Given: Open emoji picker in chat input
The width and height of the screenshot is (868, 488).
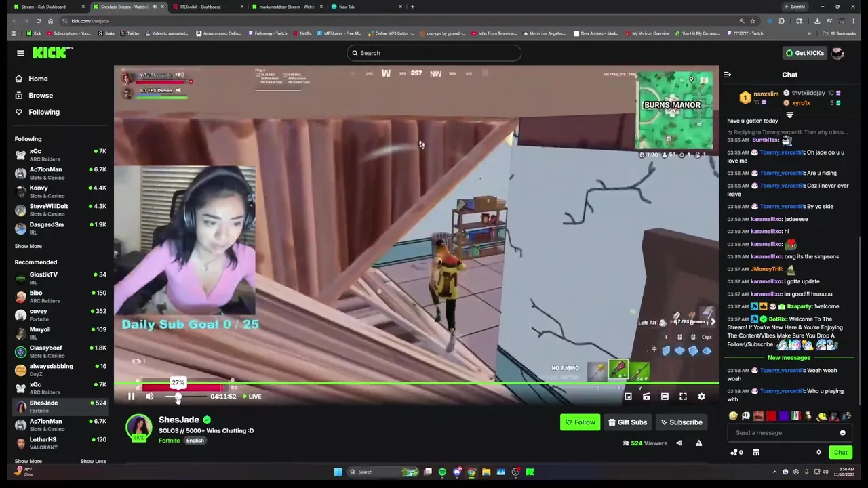Looking at the screenshot, I should click(x=842, y=433).
